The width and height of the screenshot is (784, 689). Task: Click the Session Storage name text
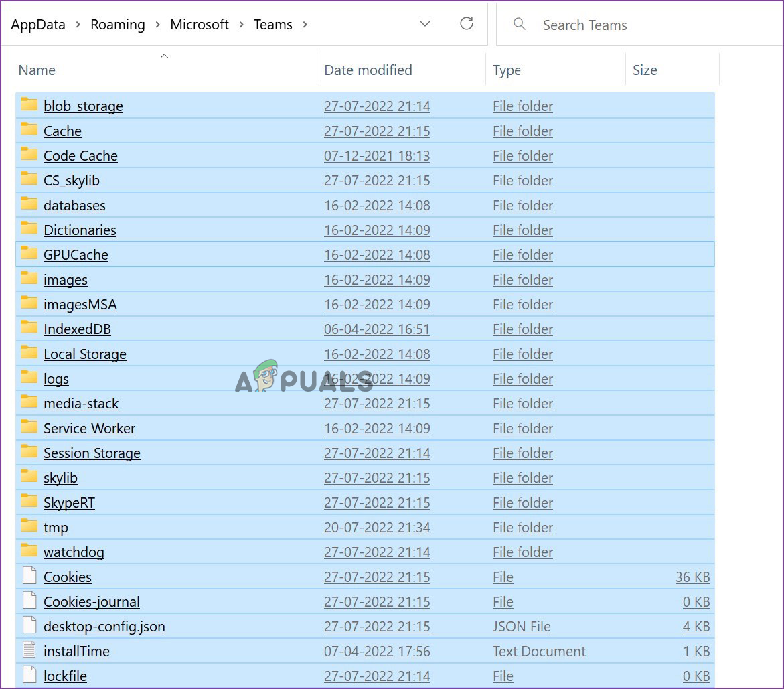(92, 453)
